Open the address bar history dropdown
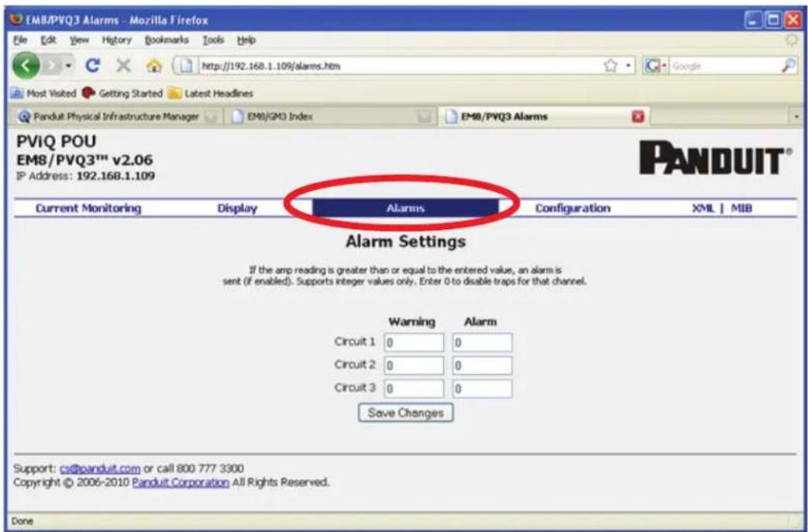The width and height of the screenshot is (808, 532). point(629,67)
